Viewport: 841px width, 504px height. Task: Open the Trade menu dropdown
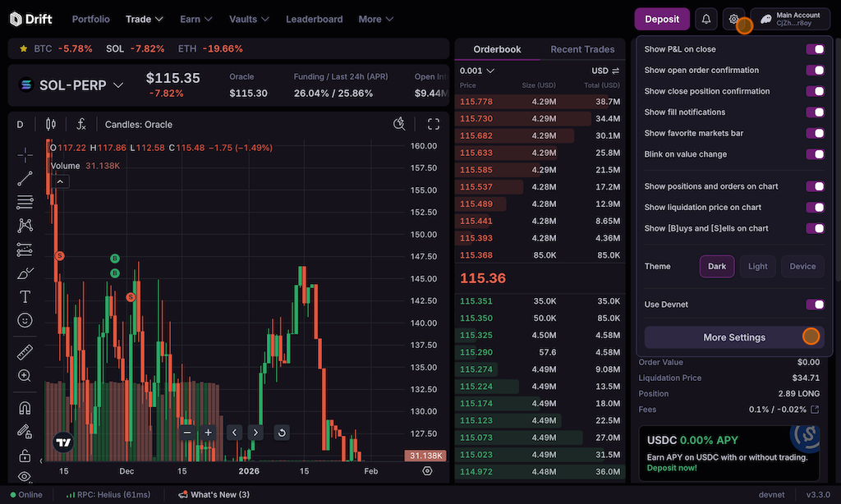145,19
